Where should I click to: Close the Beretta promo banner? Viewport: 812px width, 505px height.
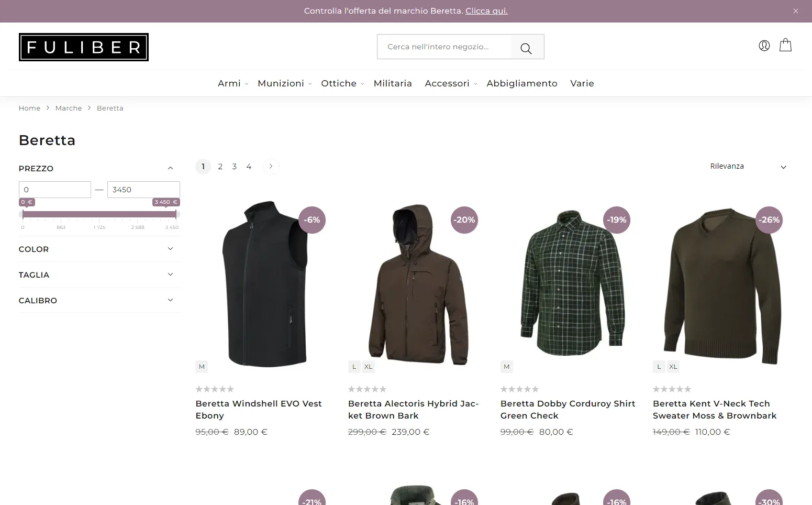(796, 11)
